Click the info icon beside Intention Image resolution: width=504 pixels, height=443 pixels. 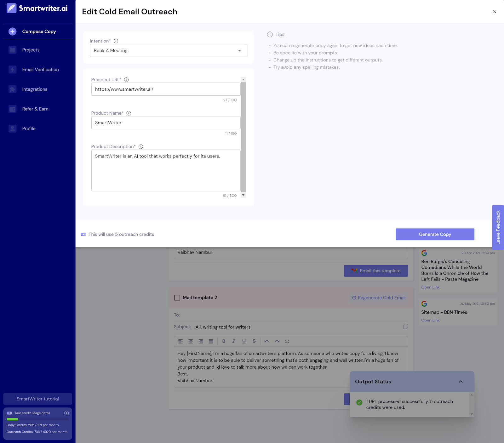pos(116,41)
